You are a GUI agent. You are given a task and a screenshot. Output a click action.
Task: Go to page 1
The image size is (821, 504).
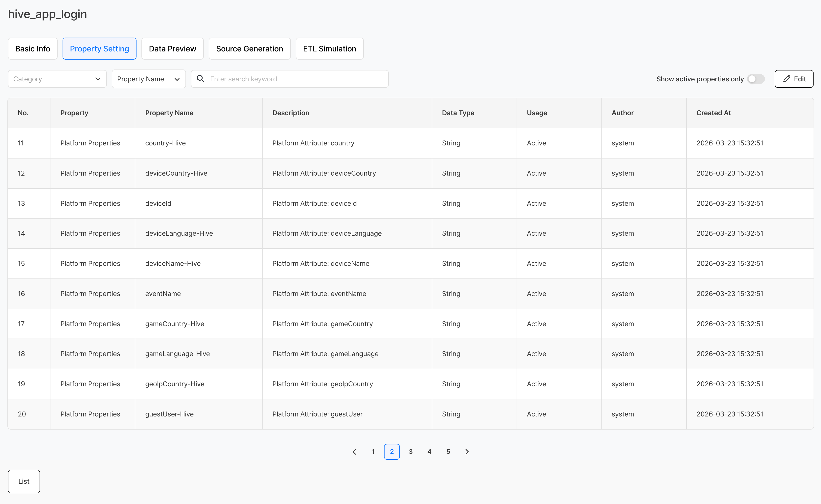373,452
